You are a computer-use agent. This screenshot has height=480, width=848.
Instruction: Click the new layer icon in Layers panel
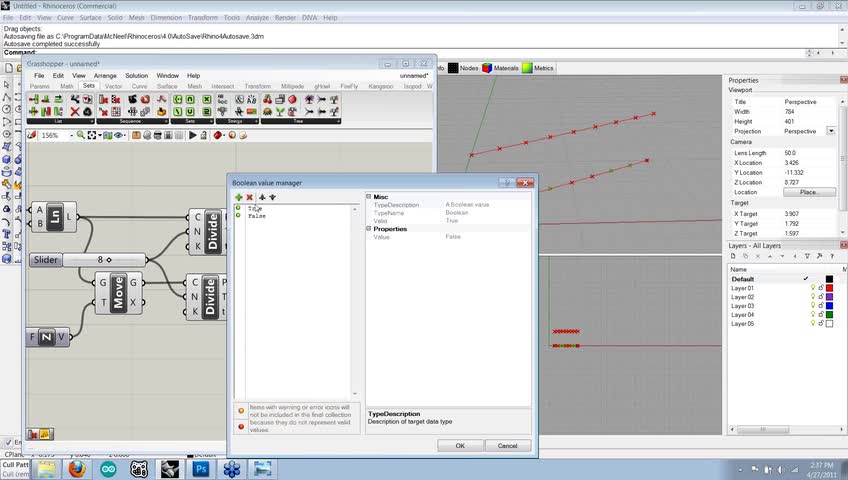coord(733,256)
